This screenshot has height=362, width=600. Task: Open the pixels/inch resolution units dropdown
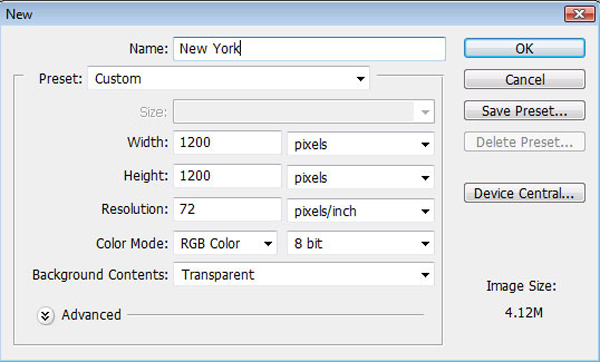(x=360, y=211)
